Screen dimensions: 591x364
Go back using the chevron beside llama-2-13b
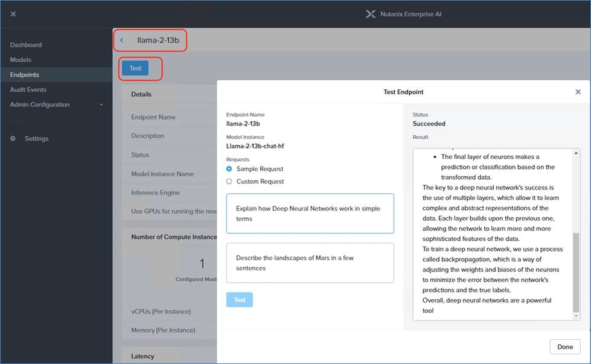point(122,40)
